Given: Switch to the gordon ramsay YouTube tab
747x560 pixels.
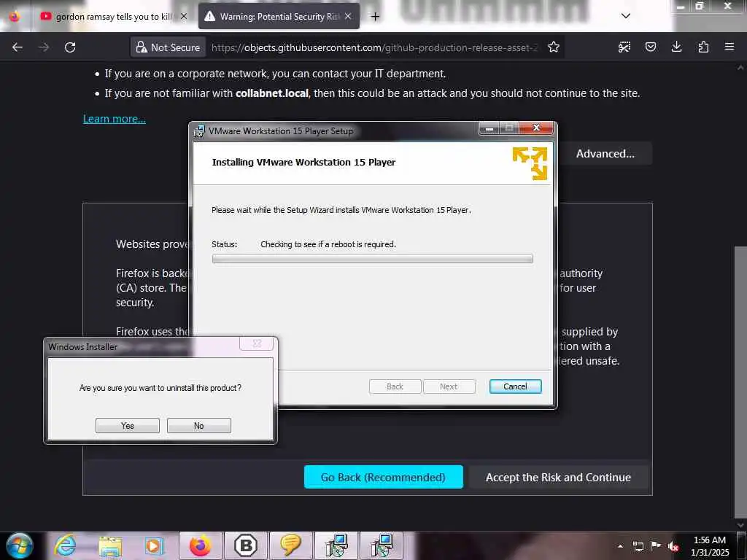Looking at the screenshot, I should click(x=112, y=17).
